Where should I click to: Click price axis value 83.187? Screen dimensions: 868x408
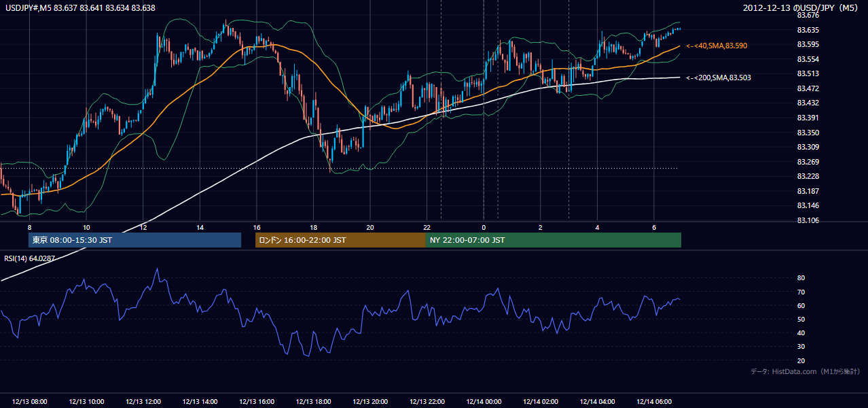(808, 191)
